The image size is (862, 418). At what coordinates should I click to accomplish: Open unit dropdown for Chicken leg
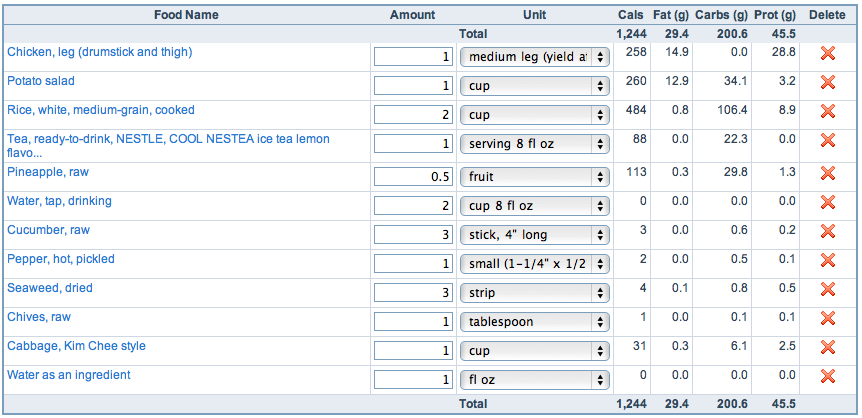click(534, 58)
